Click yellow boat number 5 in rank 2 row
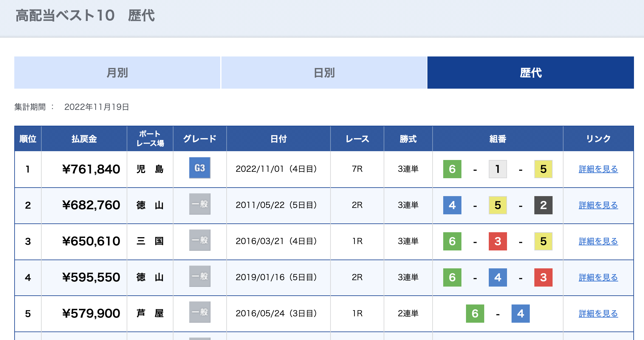The width and height of the screenshot is (644, 340). pos(498,205)
